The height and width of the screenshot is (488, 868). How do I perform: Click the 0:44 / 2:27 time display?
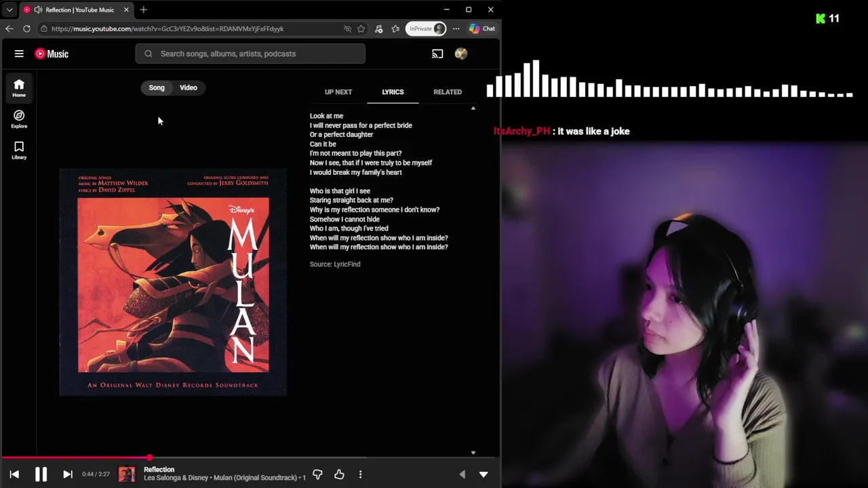coord(96,474)
